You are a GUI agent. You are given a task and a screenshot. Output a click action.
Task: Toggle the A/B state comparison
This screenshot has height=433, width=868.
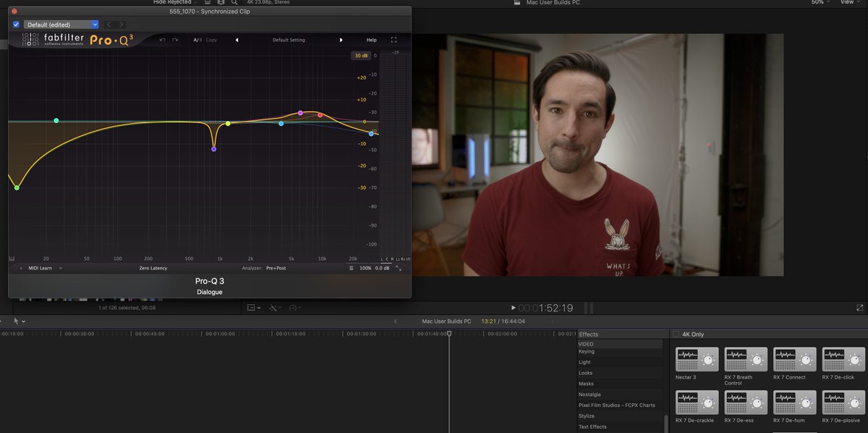click(197, 40)
